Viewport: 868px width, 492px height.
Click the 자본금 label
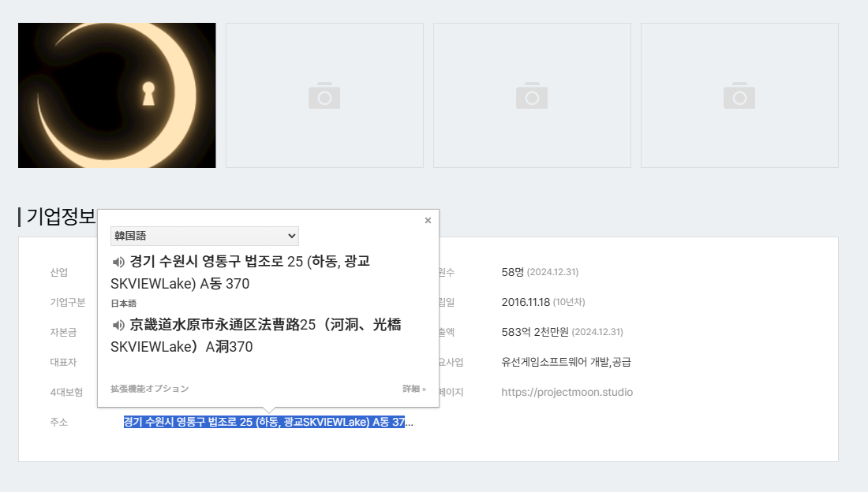63,332
